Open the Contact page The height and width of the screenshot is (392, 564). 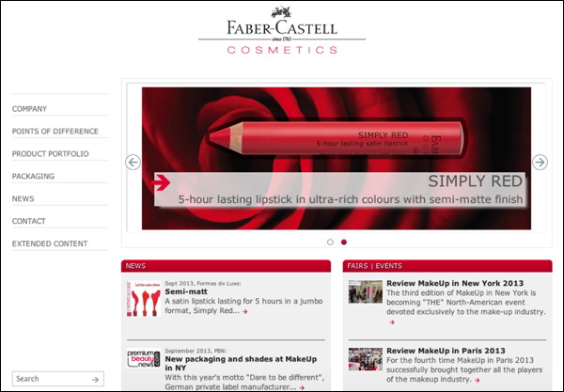[x=29, y=221]
